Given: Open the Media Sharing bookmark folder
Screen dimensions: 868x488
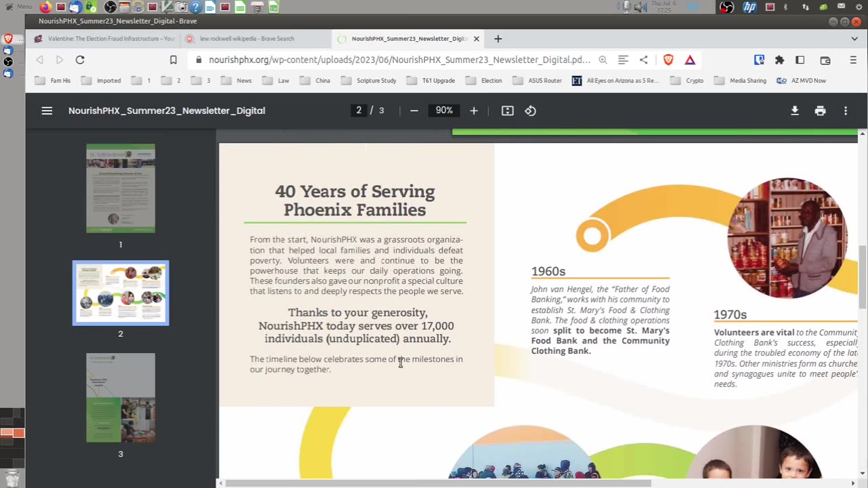Looking at the screenshot, I should click(x=741, y=81).
